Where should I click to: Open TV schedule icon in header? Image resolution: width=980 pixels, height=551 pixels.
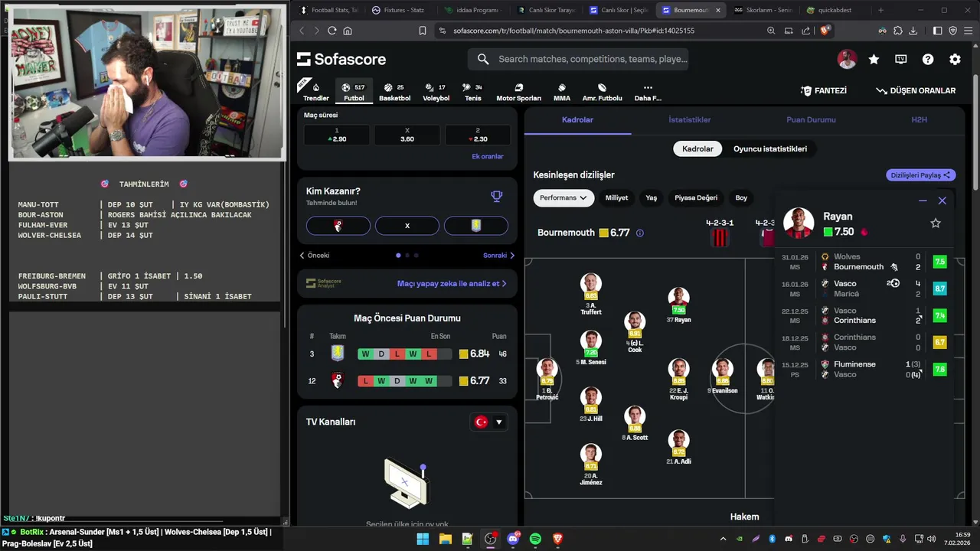pos(901,59)
